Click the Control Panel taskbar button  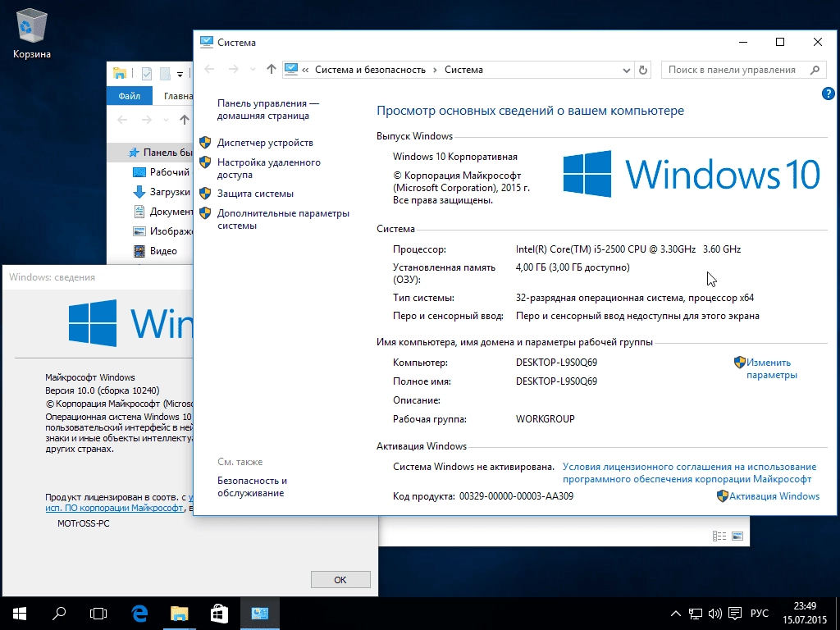tap(260, 614)
